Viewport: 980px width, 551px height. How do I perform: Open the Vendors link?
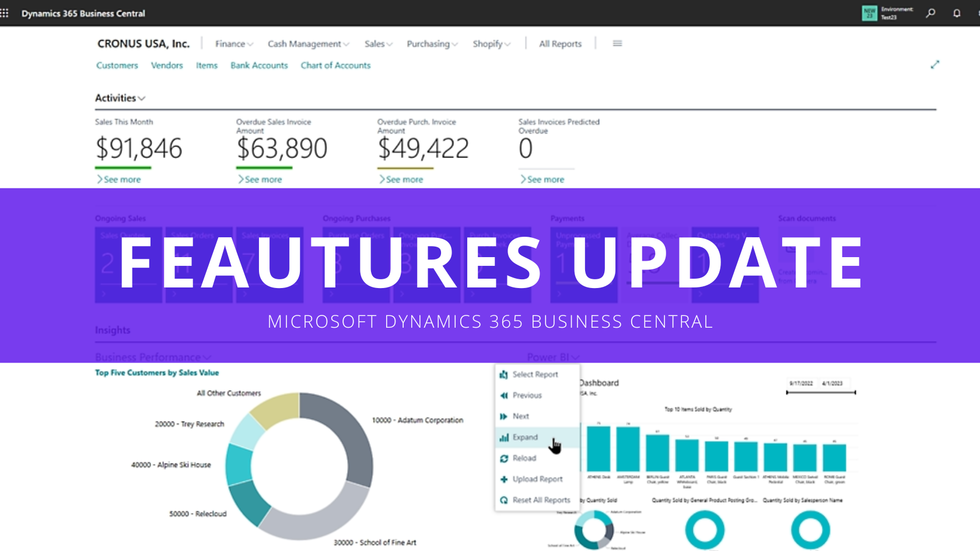tap(167, 65)
